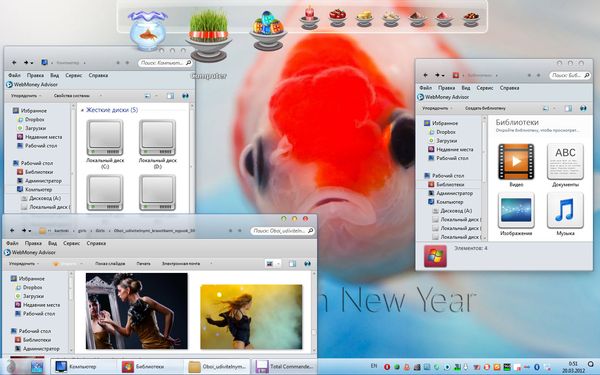This screenshot has height=375, width=600.
Task: Open recent pages dropdown in Libraries window
Action: pos(443,75)
